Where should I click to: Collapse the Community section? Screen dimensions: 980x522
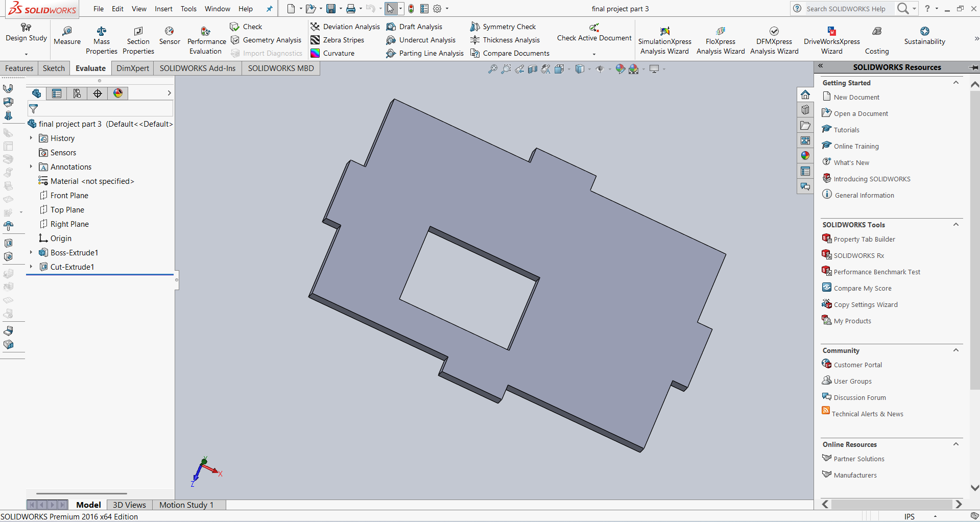point(956,350)
